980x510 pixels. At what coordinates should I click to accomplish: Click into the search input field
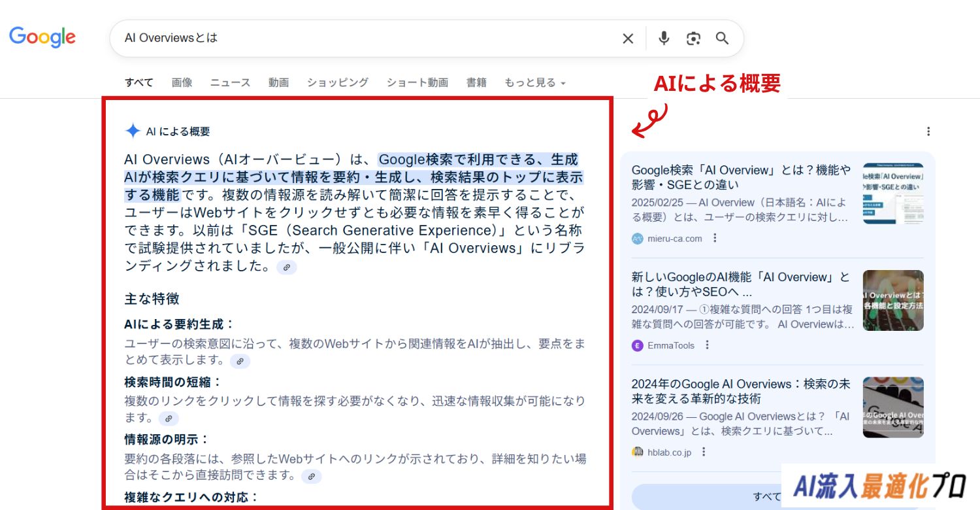pos(366,39)
